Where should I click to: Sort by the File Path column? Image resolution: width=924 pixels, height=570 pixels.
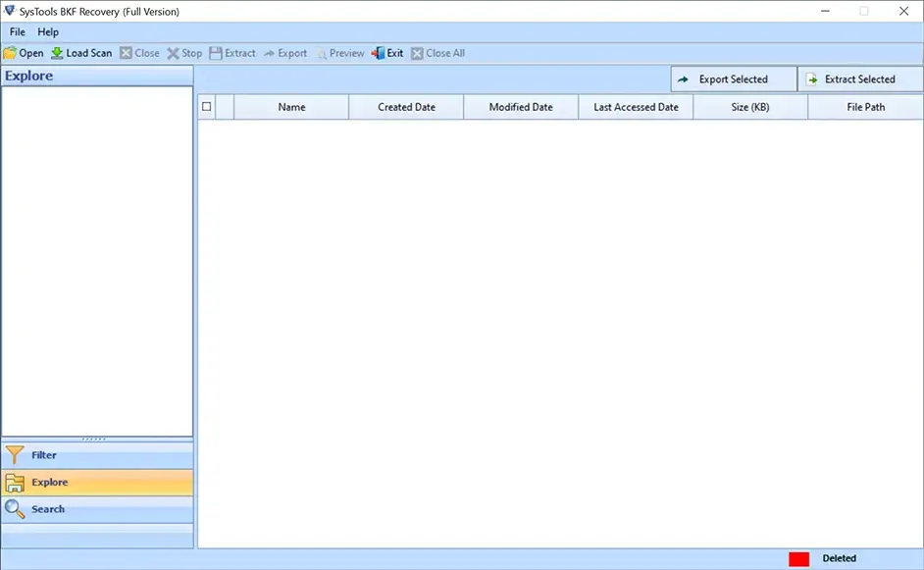(866, 107)
